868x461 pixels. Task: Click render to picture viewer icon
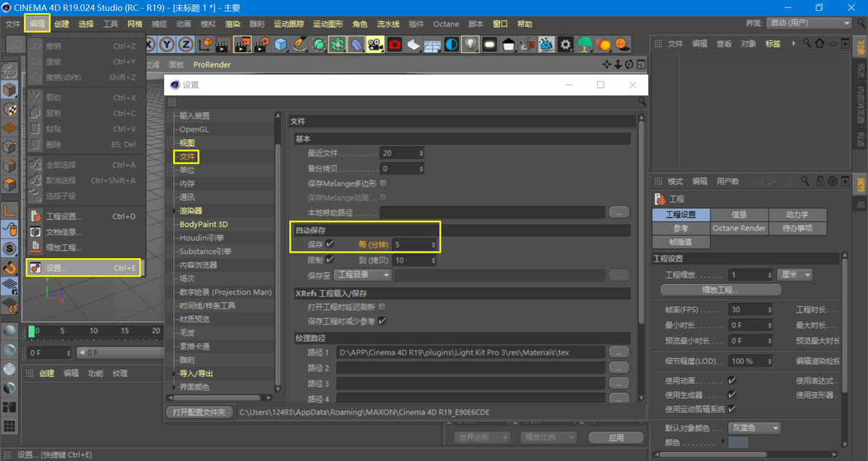[242, 44]
